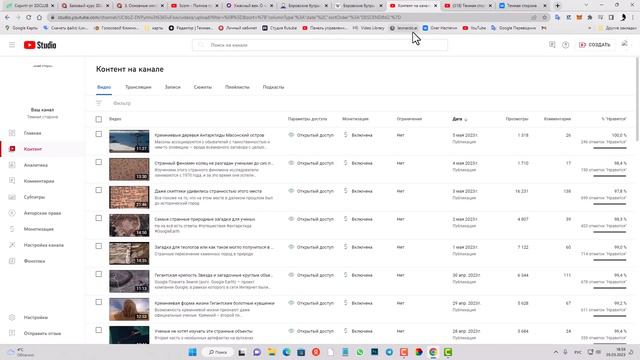Open the Отправить отзыв feedback icon
The width and height of the screenshot is (640, 360).
coord(12,333)
